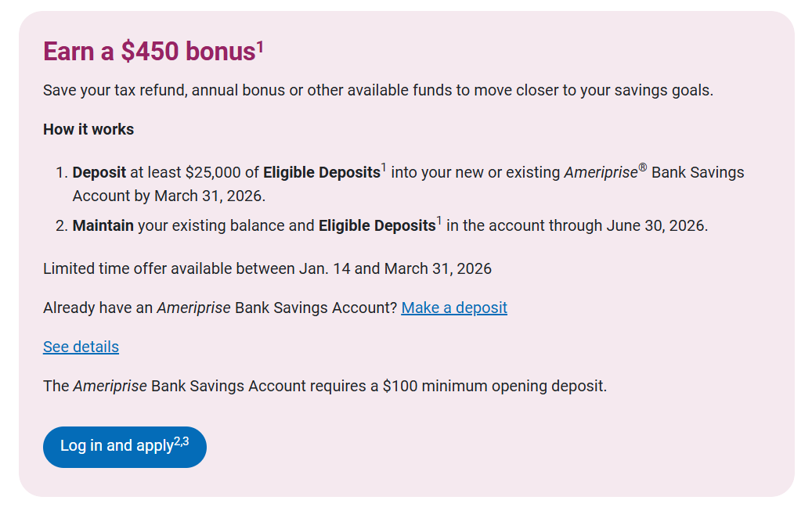
Task: Click the "Earn a $450 bonus" heading
Action: pyautogui.click(x=149, y=52)
